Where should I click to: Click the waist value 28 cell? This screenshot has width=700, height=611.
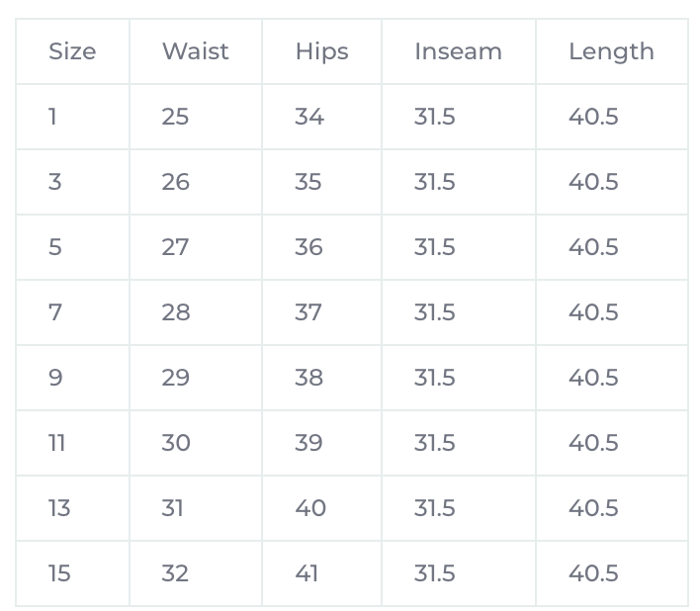click(176, 312)
